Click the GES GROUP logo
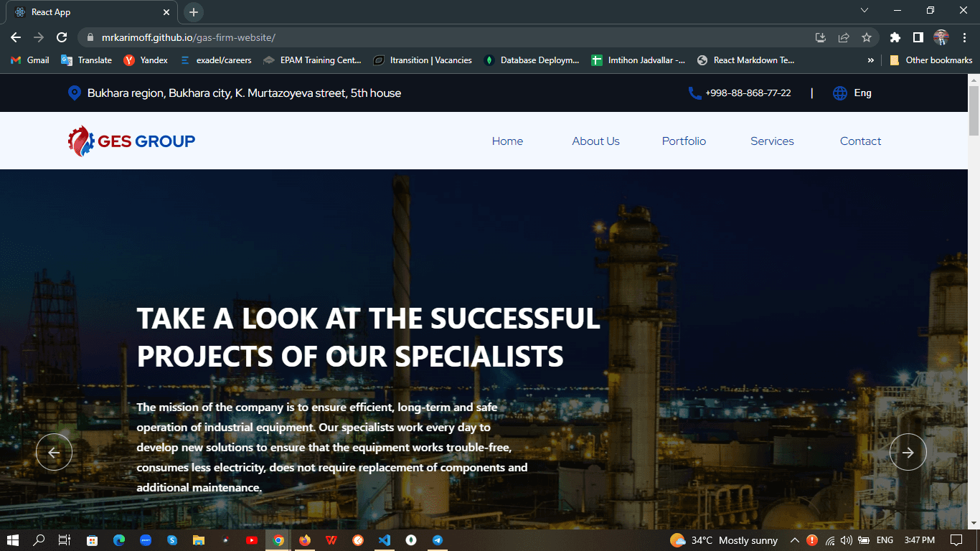The height and width of the screenshot is (551, 980). pos(131,141)
